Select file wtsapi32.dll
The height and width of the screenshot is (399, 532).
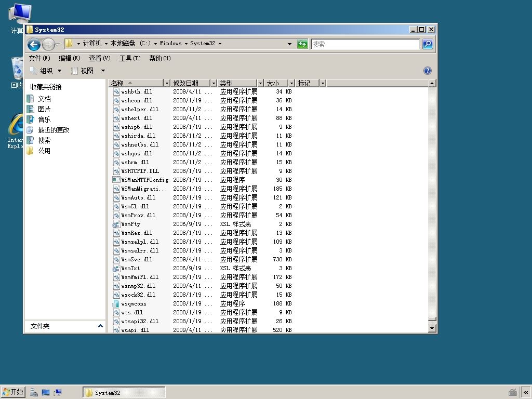click(140, 321)
